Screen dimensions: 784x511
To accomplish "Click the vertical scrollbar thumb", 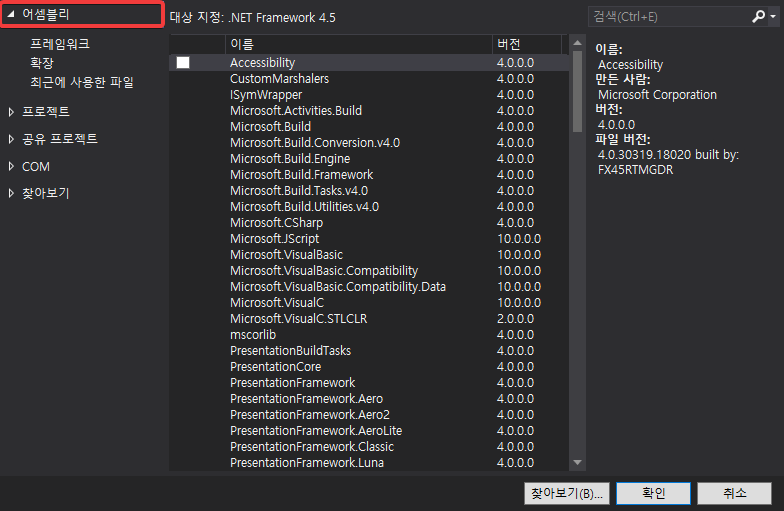I will [x=578, y=92].
